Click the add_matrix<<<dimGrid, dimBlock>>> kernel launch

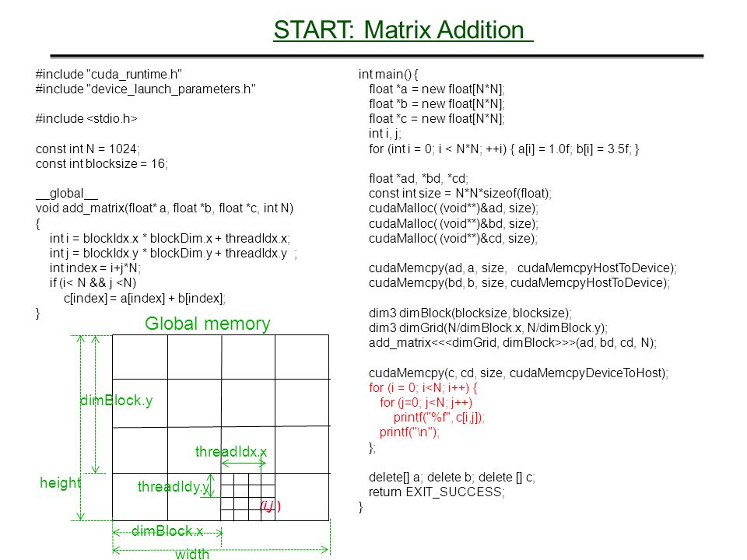pos(513,342)
